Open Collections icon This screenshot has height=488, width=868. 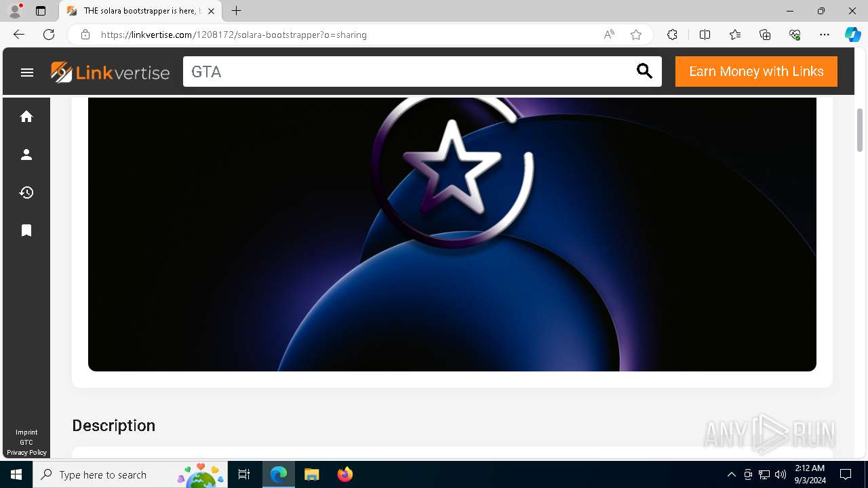(x=765, y=35)
